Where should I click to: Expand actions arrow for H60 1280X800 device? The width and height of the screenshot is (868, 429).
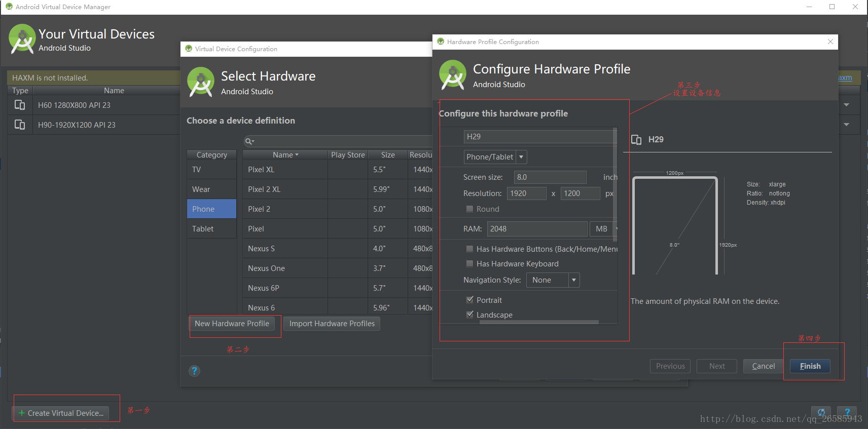coord(847,105)
